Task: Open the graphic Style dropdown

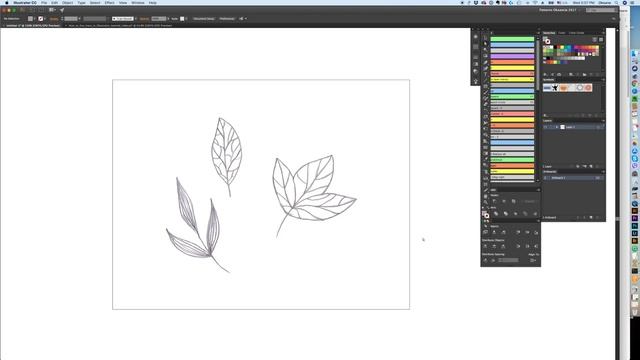Action: pyautogui.click(x=187, y=19)
